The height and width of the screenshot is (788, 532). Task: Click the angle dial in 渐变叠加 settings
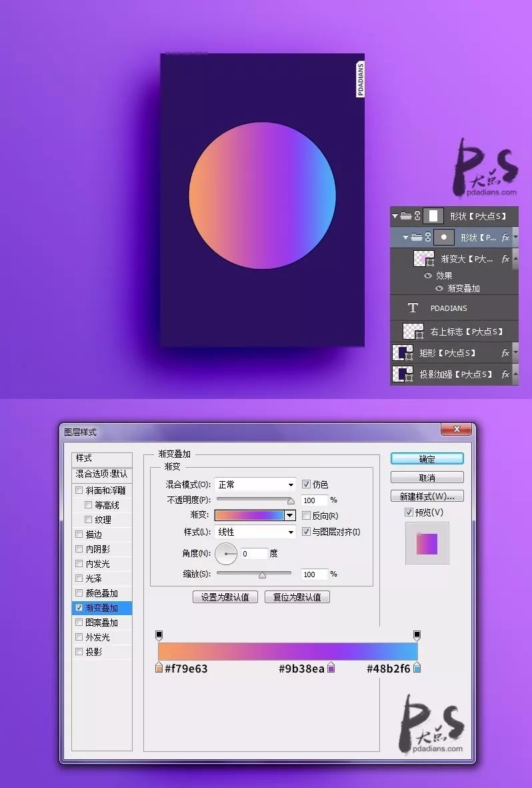coord(226,554)
